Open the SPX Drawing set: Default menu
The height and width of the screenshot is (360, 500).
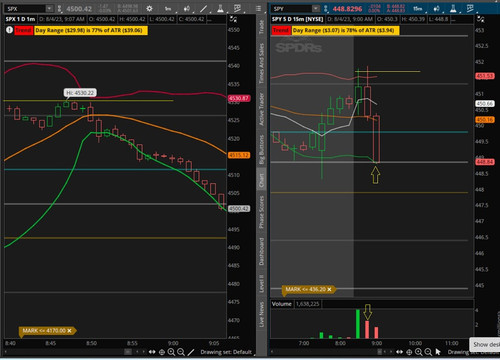[226, 352]
